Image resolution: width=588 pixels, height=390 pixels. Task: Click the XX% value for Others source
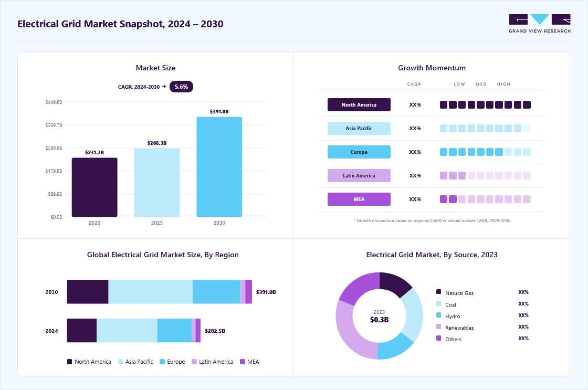coord(523,338)
